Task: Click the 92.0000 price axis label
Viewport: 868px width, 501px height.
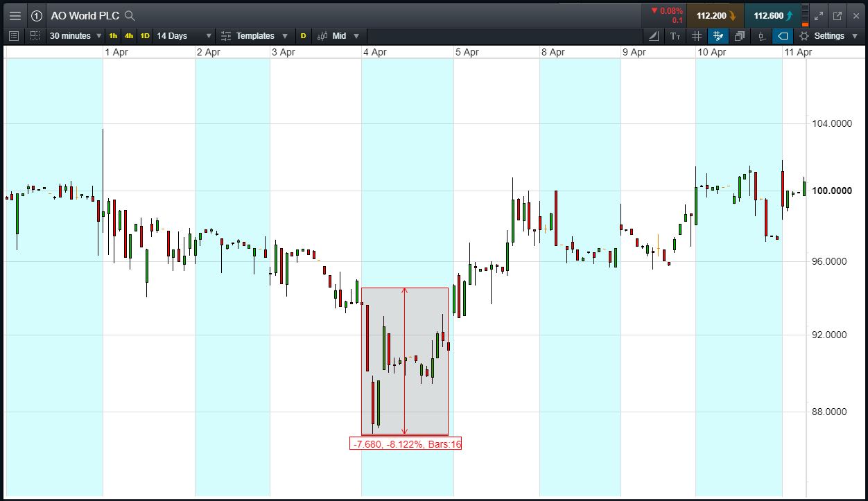Action: click(x=829, y=335)
